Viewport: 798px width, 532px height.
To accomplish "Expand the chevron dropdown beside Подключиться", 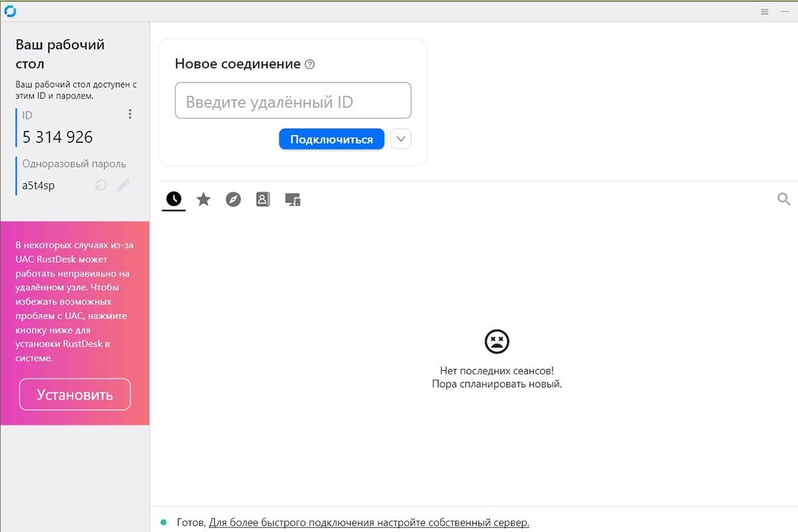I will (400, 139).
